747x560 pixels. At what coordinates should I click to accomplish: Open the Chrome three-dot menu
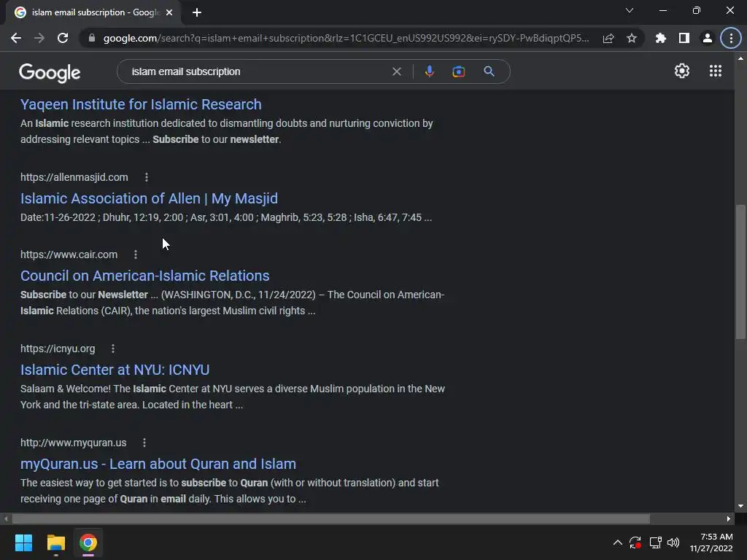point(731,38)
